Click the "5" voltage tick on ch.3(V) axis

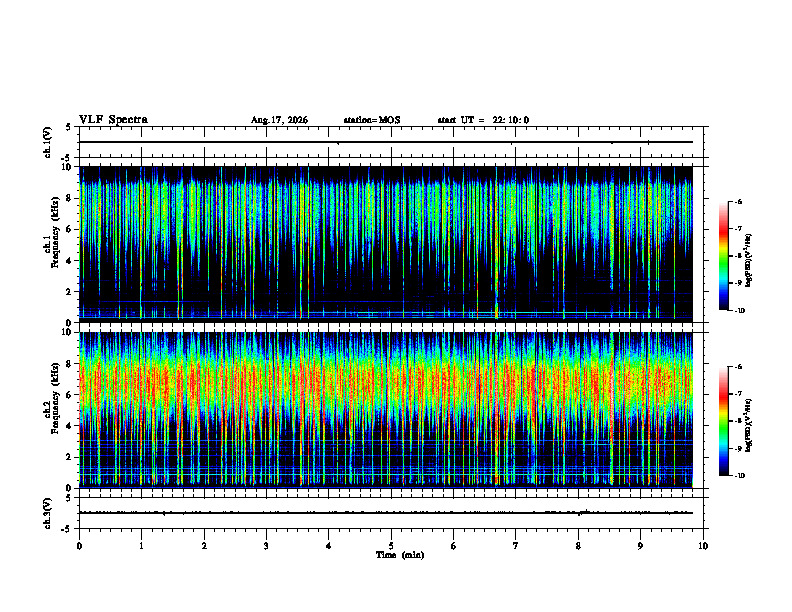68,498
